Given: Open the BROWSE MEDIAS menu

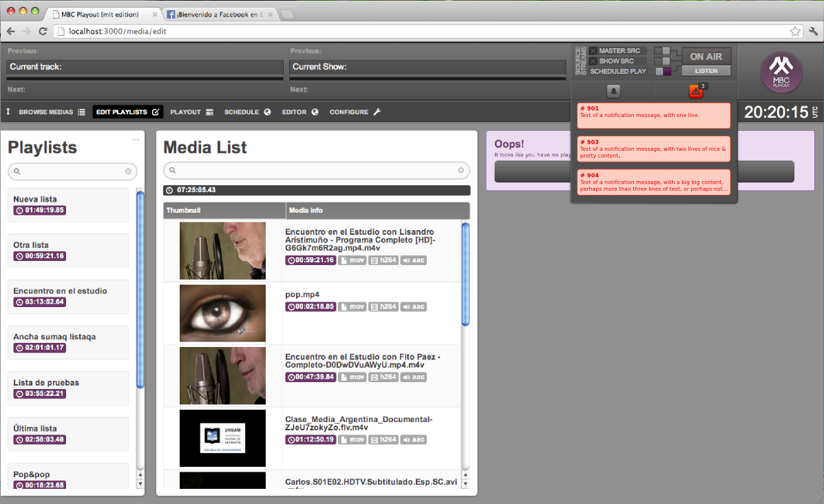Looking at the screenshot, I should (52, 112).
